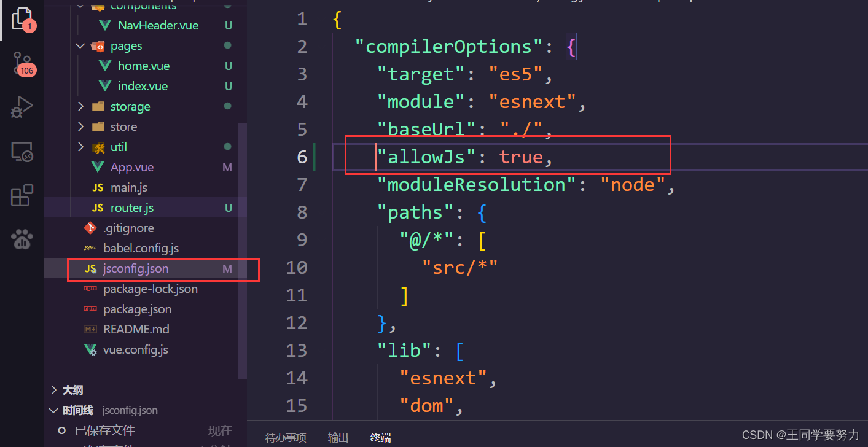
Task: Select jsconfig.json in the explorer
Action: [136, 269]
